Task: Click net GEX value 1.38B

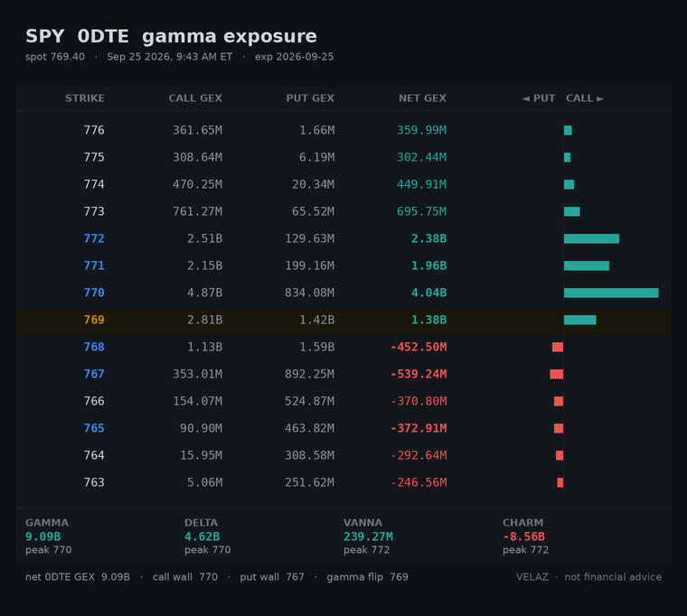Action: [429, 320]
